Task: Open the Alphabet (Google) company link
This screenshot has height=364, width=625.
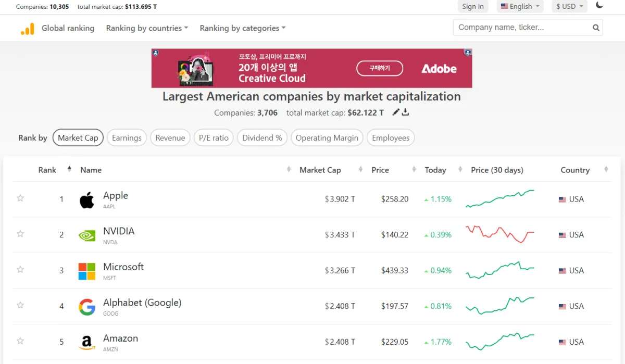Action: click(142, 302)
